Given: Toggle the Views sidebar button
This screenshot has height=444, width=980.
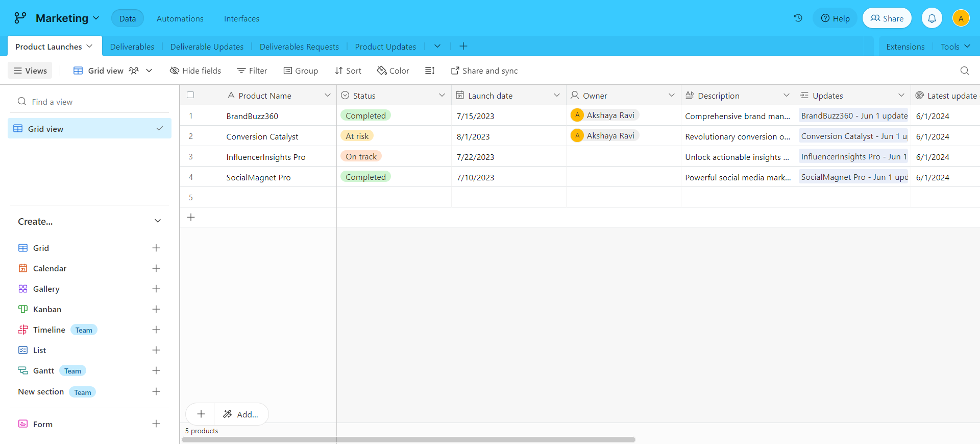Looking at the screenshot, I should [x=31, y=71].
